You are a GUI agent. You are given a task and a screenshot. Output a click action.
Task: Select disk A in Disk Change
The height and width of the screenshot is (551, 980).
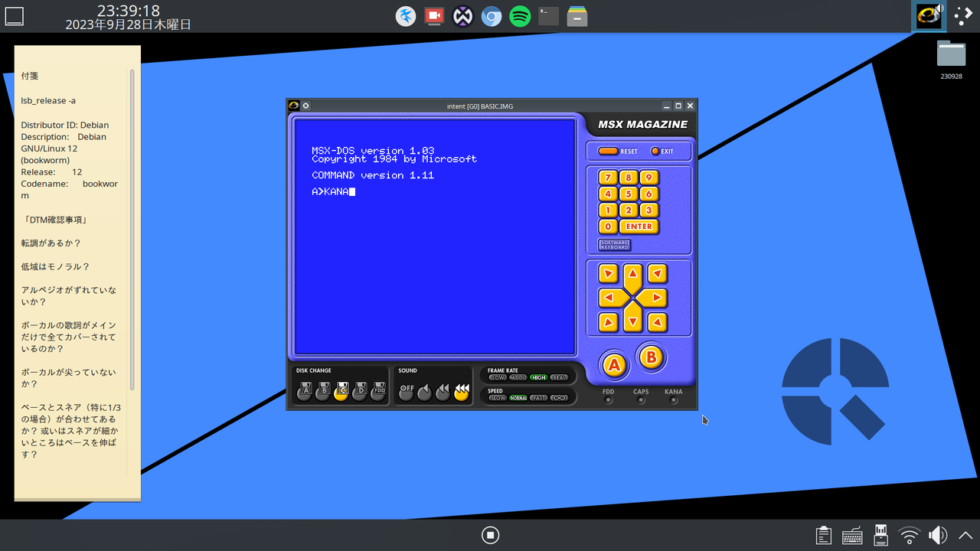click(x=305, y=392)
